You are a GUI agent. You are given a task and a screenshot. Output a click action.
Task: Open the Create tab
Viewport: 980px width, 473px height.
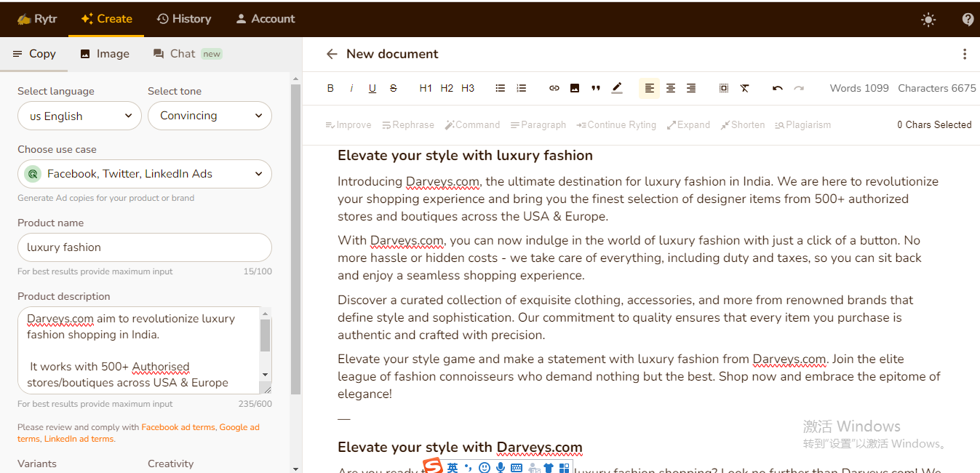(106, 19)
